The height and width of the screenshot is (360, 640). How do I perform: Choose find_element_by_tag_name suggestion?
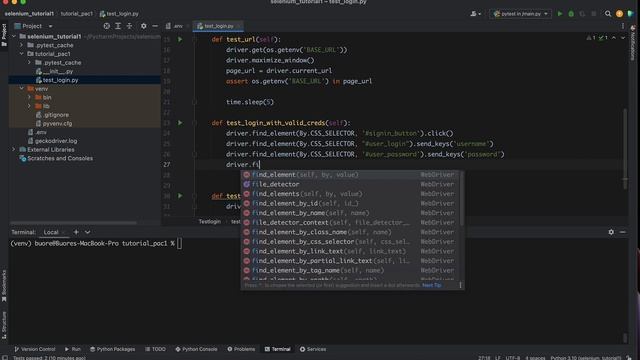pyautogui.click(x=349, y=271)
